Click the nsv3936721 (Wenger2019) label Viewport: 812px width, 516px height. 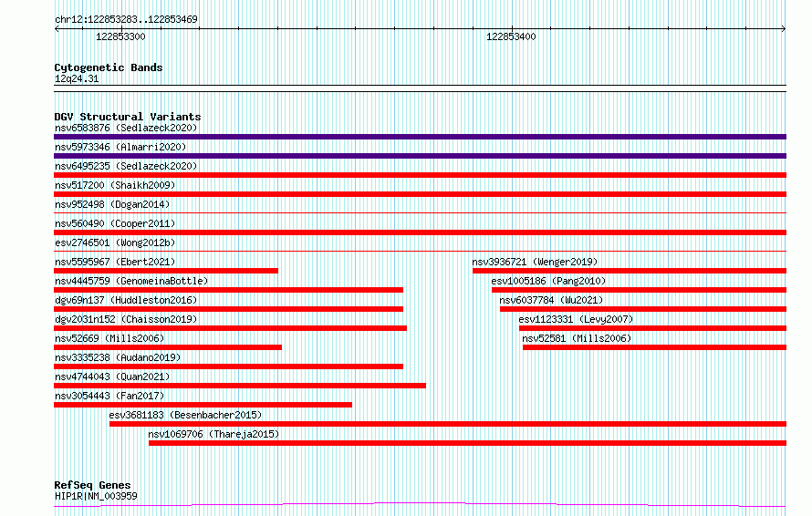click(x=535, y=262)
